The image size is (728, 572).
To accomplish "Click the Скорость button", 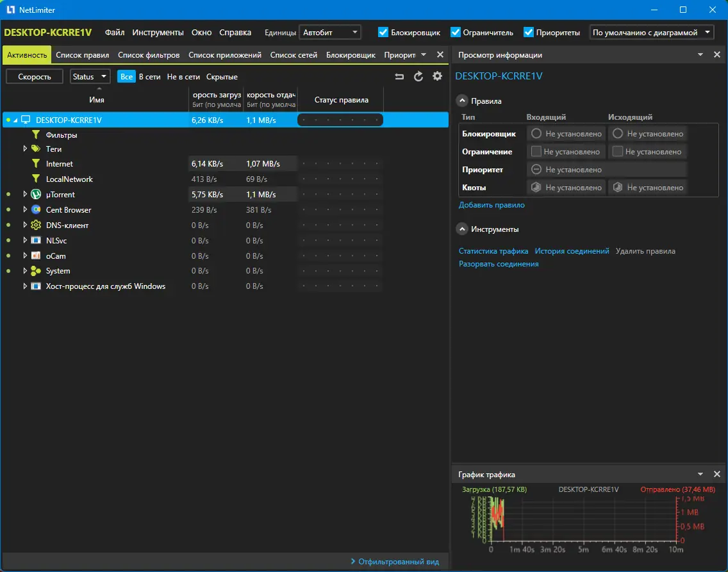I will coord(35,77).
